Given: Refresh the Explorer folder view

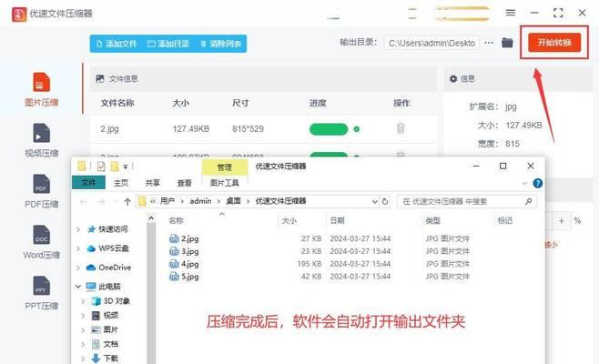Looking at the screenshot, I should pyautogui.click(x=385, y=201).
